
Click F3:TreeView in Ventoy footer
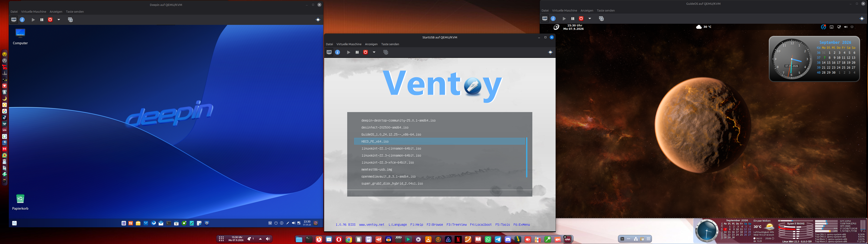click(457, 225)
